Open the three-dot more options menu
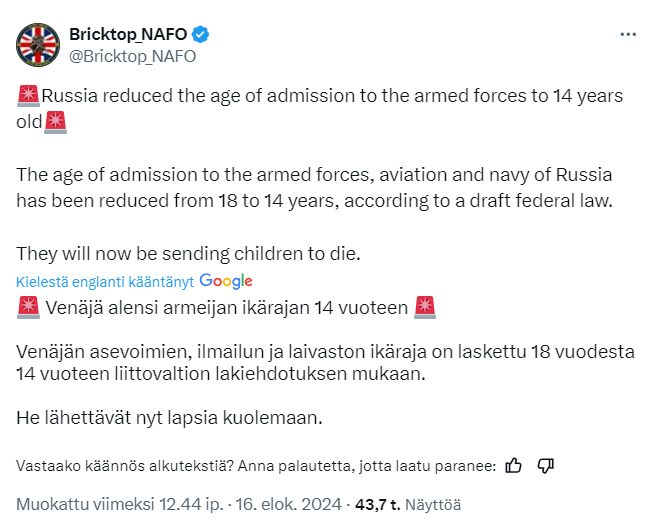649x524 pixels. tap(627, 34)
